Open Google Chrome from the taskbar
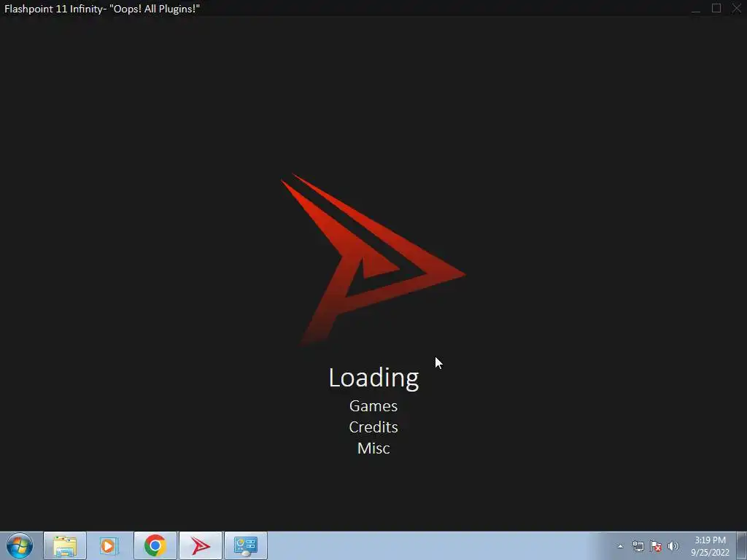The image size is (747, 560). (155, 545)
